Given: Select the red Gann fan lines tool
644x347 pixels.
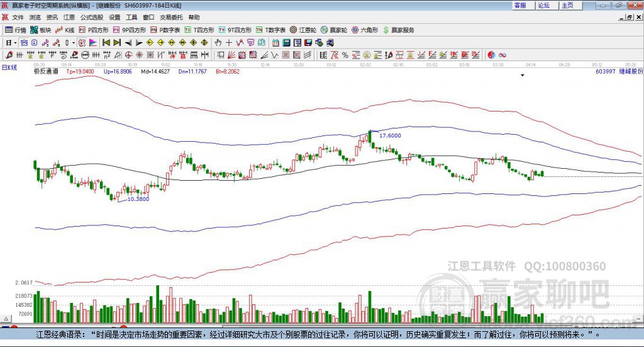Looking at the screenshot, I should pyautogui.click(x=231, y=55).
